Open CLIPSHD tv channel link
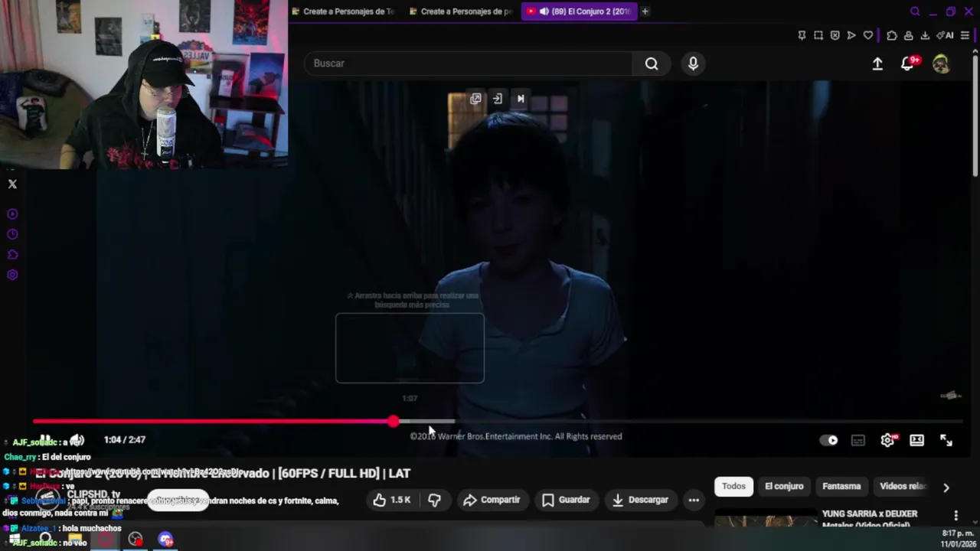Screen dimensions: 980x551 [x=93, y=494]
